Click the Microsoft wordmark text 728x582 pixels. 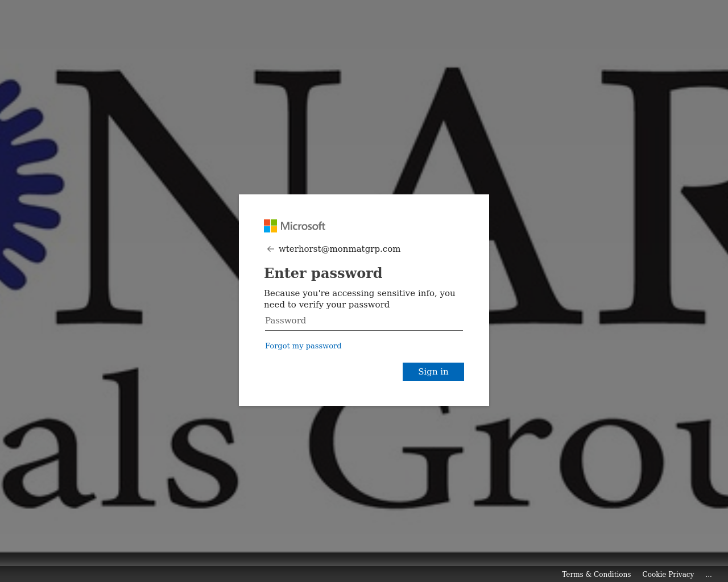(x=303, y=226)
